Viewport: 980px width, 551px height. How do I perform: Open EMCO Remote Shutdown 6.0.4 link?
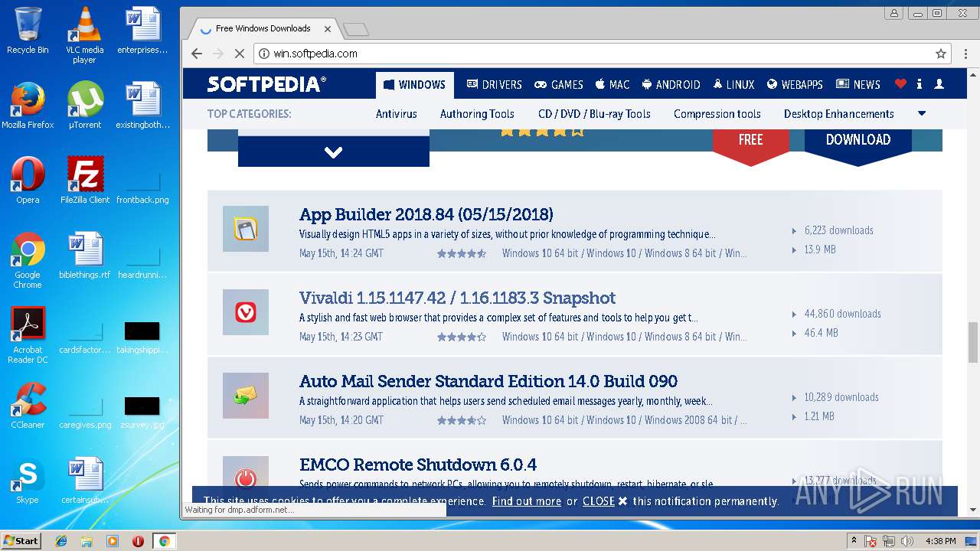[418, 465]
